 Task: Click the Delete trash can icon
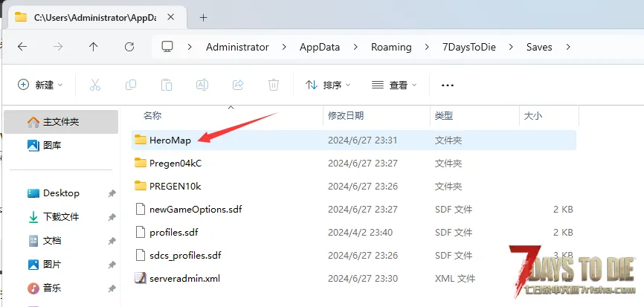pyautogui.click(x=274, y=85)
